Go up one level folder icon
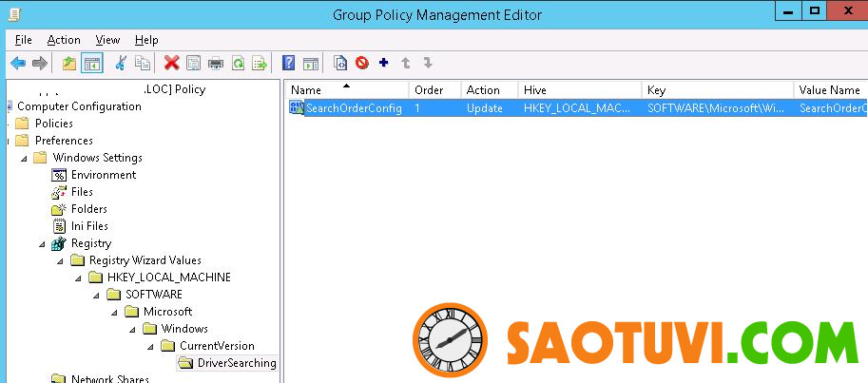The image size is (868, 383). click(x=69, y=64)
